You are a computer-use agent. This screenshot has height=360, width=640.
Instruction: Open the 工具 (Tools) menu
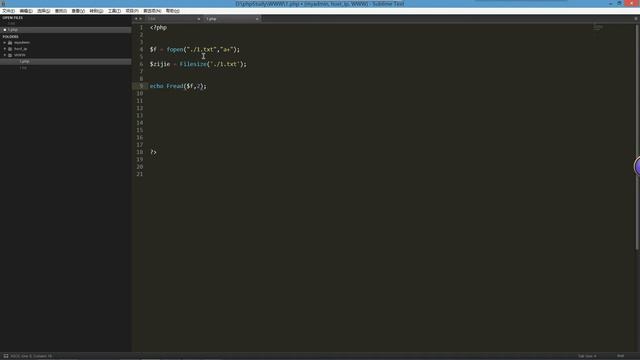(114, 11)
